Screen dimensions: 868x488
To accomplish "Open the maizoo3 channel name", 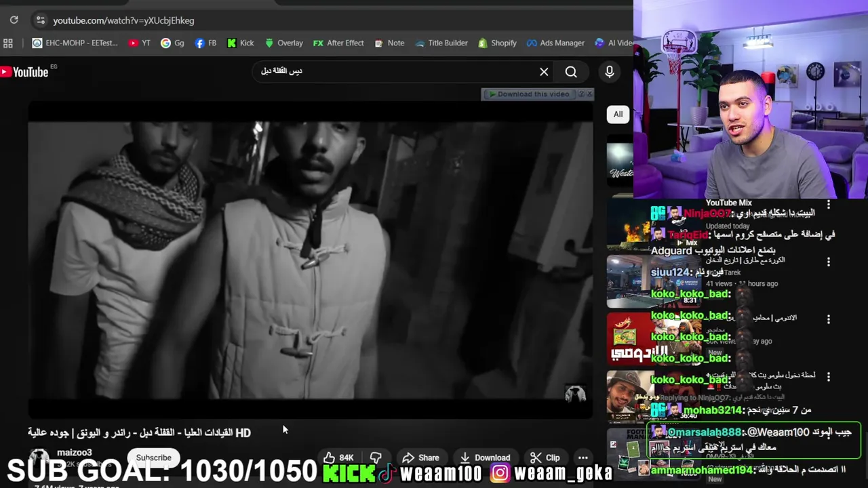I will [74, 452].
